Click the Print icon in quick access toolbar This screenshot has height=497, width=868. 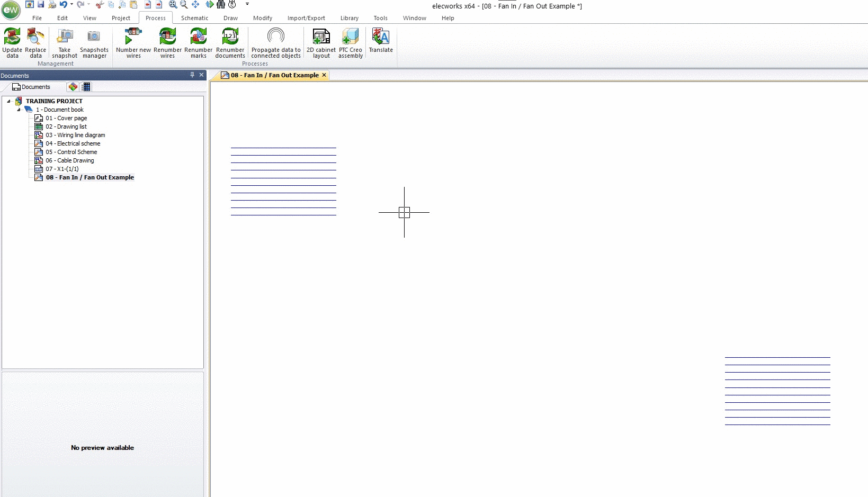(x=52, y=4)
